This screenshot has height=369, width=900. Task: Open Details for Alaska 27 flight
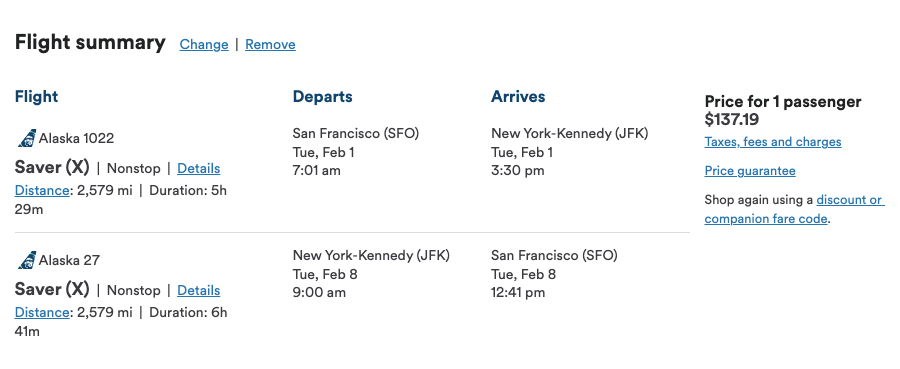199,290
